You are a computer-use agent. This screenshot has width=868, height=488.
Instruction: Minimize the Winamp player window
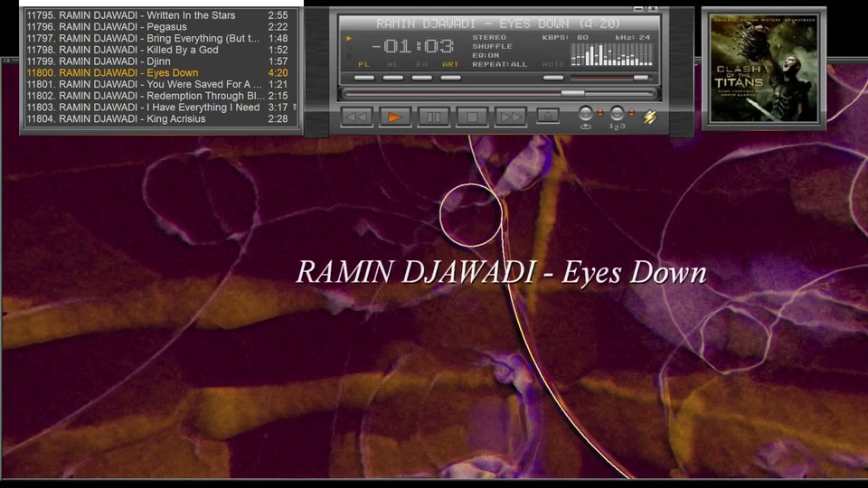click(x=638, y=9)
